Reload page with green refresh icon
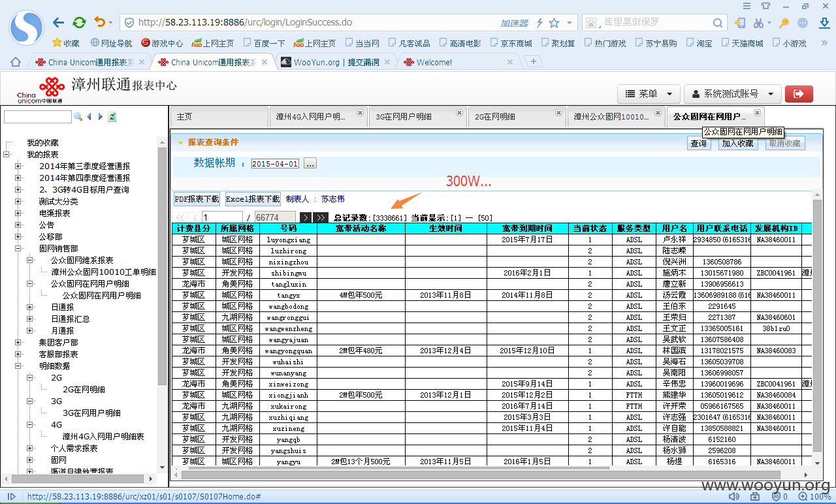Screen dimensions: 836x504 [79, 23]
